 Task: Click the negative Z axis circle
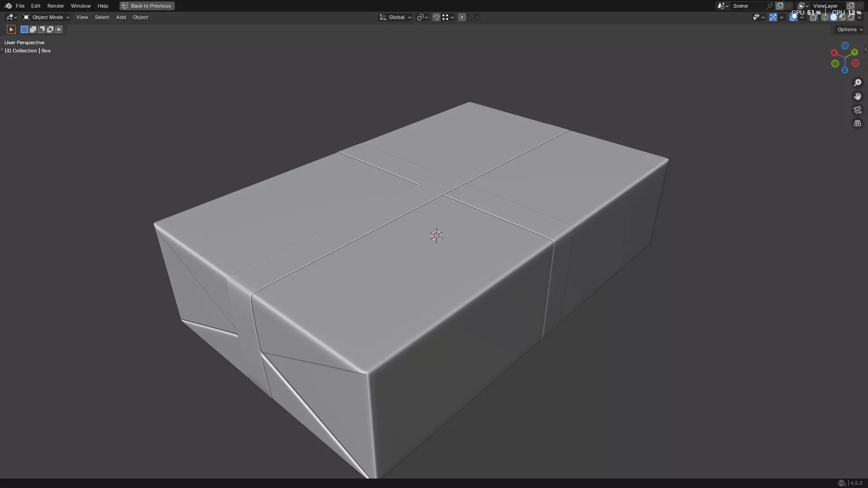coord(845,46)
